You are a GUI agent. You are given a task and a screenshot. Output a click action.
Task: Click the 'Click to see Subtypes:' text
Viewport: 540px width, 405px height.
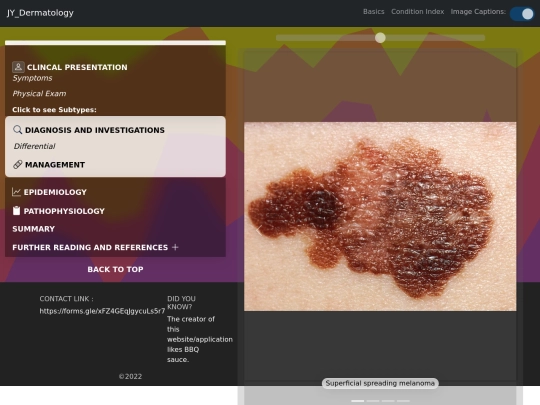(54, 110)
